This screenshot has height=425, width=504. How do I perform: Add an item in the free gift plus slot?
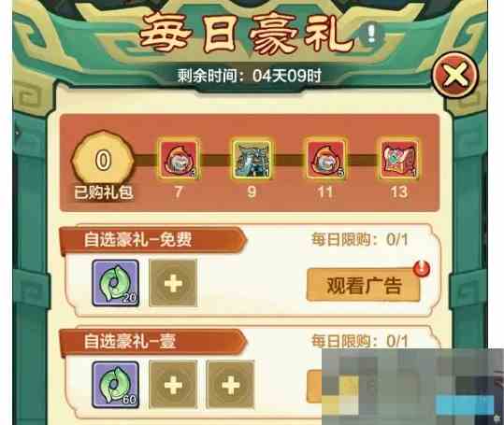click(x=173, y=283)
